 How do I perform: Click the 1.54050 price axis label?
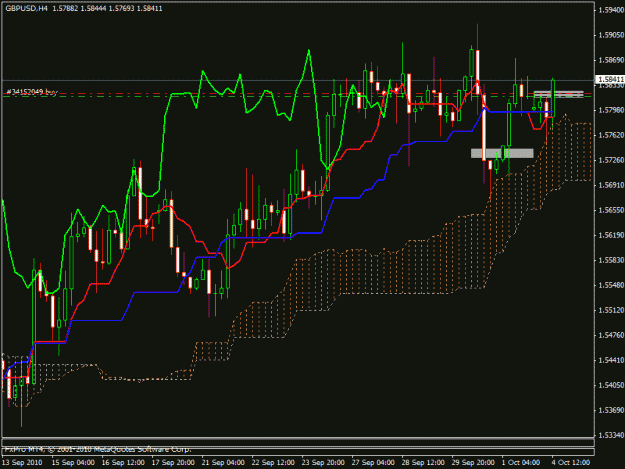611,385
